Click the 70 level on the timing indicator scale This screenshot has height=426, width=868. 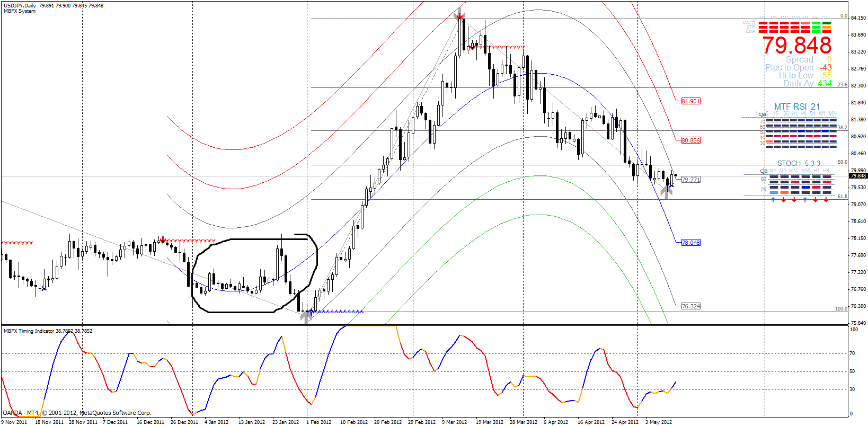pyautogui.click(x=852, y=353)
